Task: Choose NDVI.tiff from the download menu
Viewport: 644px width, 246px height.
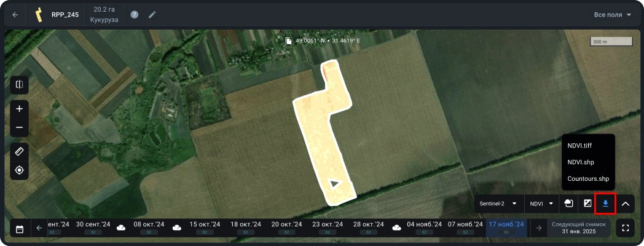Action: pyautogui.click(x=579, y=145)
